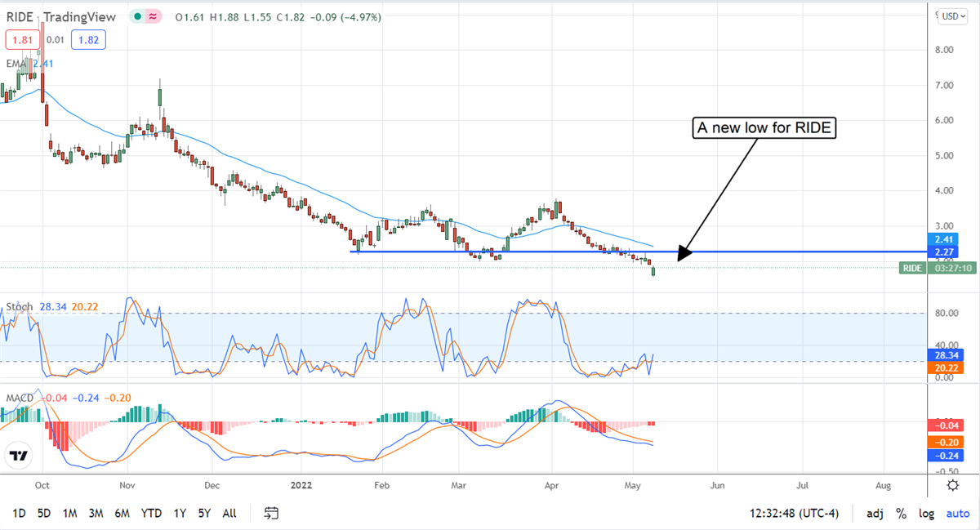
Task: Open chart settings gear icon
Action: (x=952, y=485)
